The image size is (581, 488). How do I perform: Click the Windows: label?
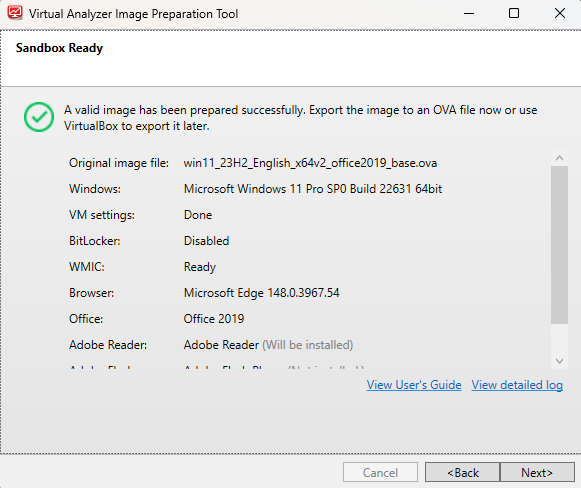point(95,189)
